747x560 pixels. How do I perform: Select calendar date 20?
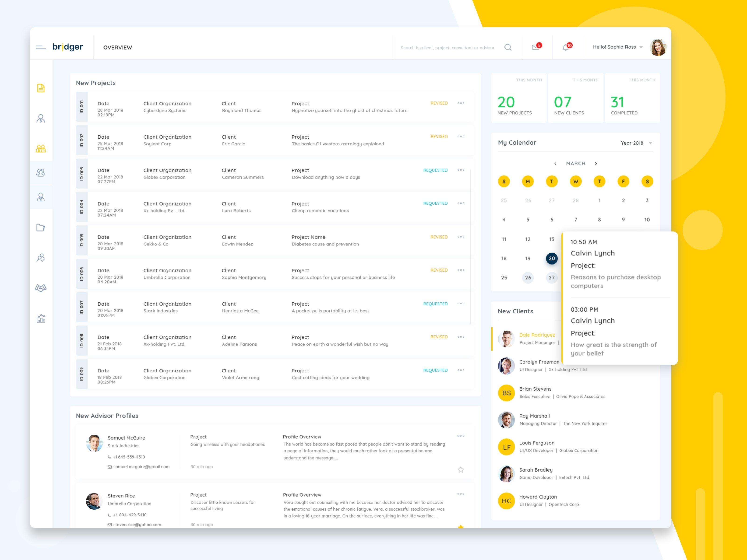(x=552, y=259)
